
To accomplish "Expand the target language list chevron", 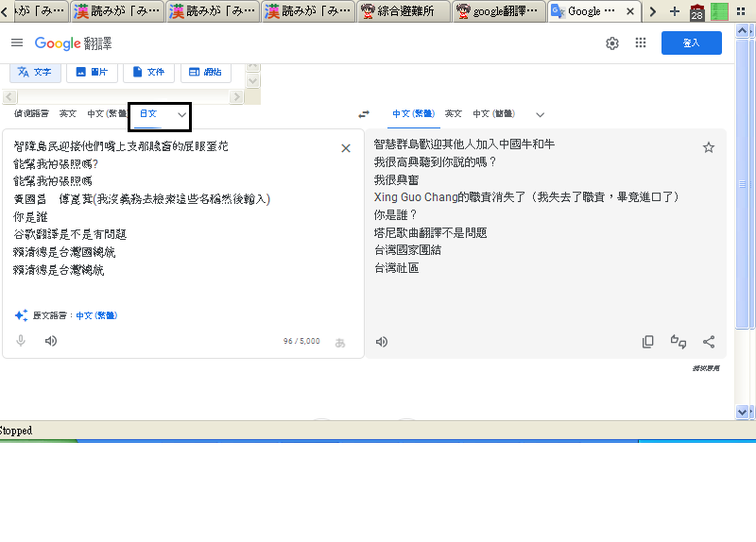I will tap(540, 114).
